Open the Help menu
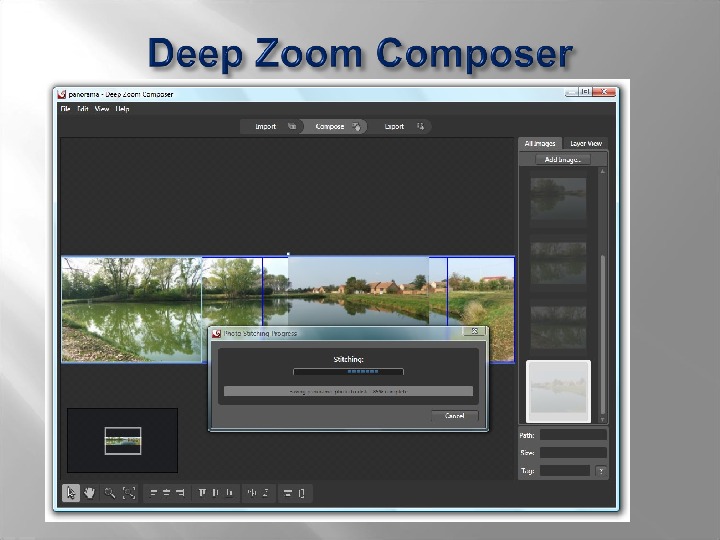The image size is (720, 540). 122,109
